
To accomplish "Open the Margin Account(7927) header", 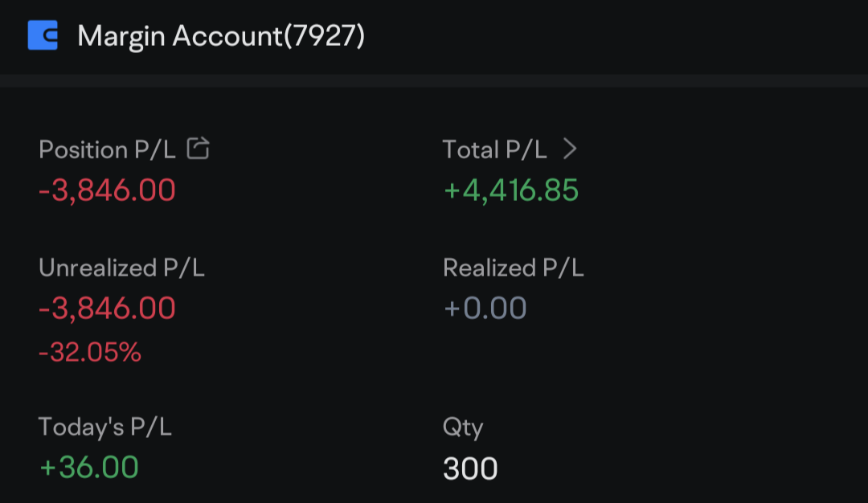I will pos(221,36).
